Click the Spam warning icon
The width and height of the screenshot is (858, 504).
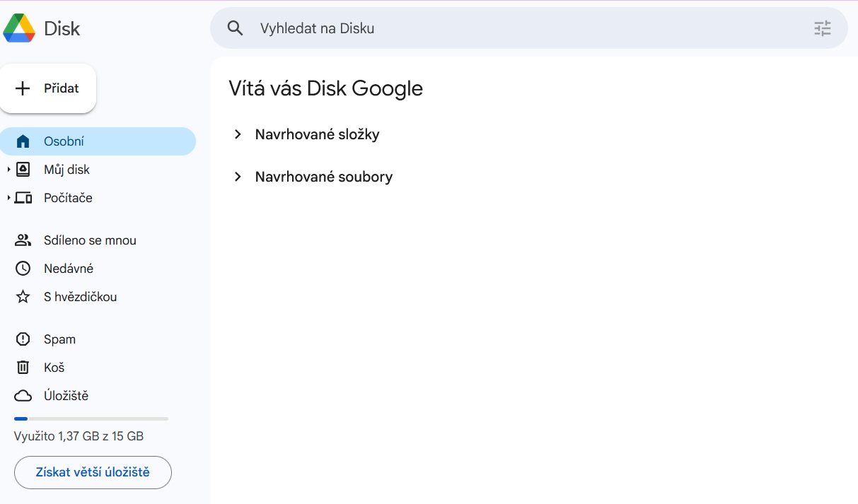point(23,339)
